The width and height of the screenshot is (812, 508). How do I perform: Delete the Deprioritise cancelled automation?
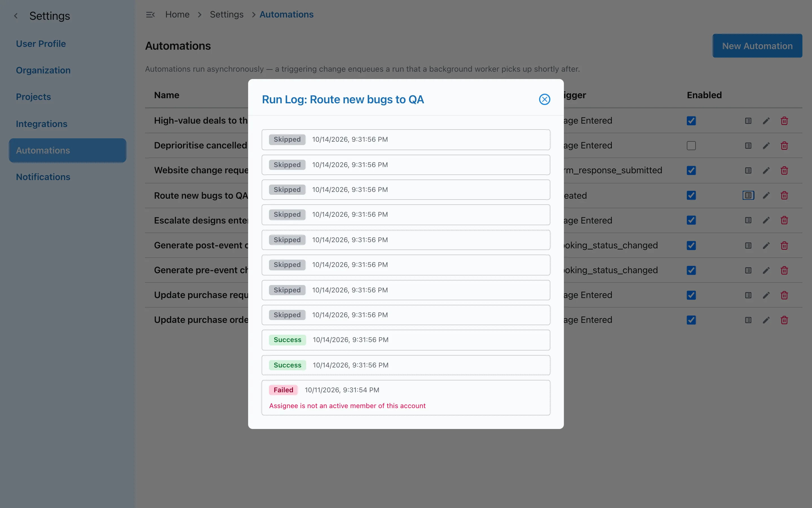[784, 145]
